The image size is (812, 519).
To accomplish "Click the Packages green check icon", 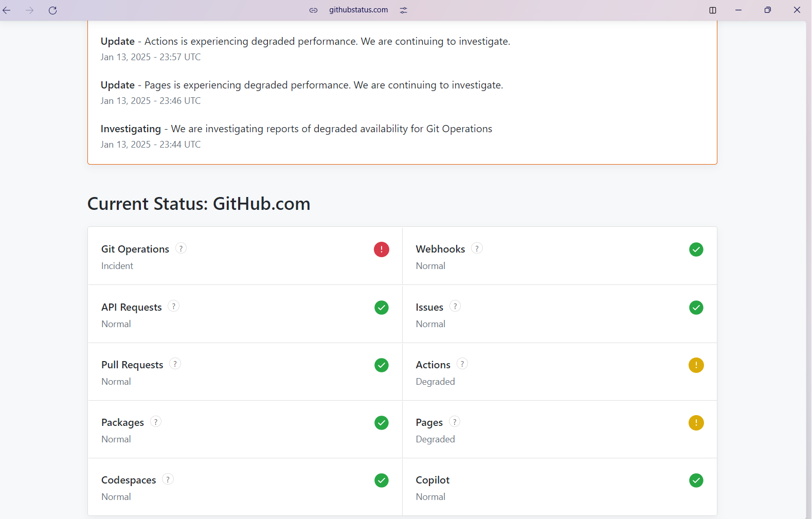I will coord(382,423).
